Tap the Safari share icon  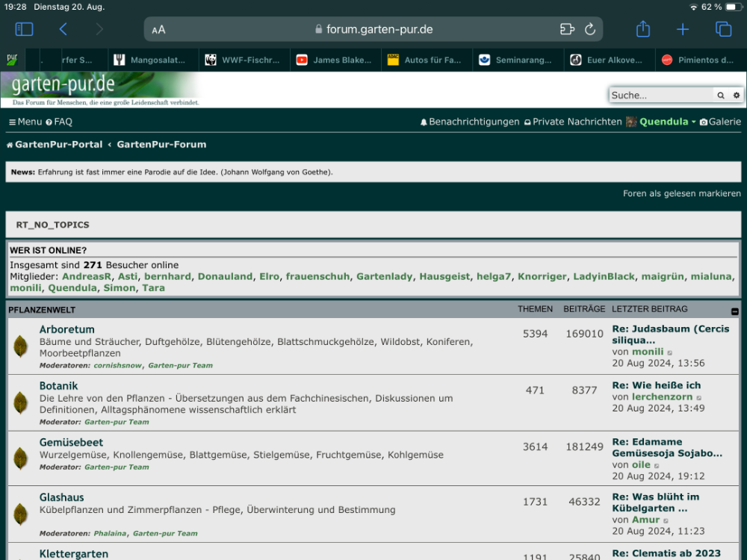point(643,29)
